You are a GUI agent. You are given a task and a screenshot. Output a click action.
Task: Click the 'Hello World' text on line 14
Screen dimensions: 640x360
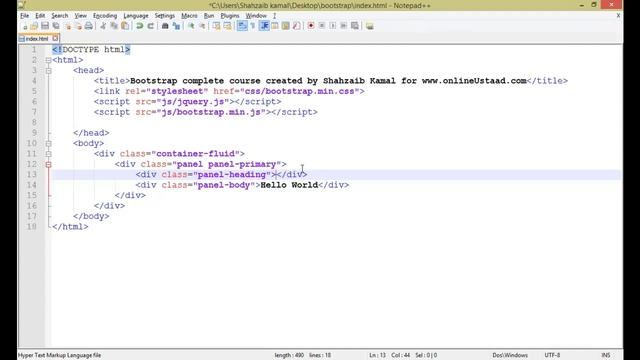coord(289,185)
